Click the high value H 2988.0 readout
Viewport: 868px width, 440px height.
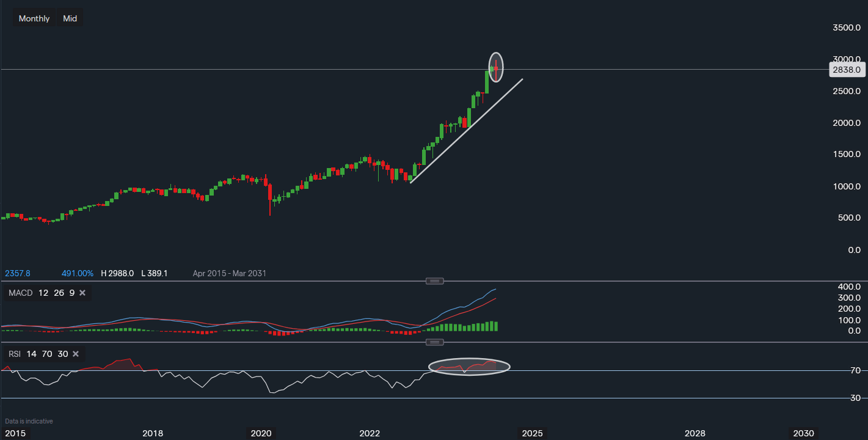click(x=117, y=273)
